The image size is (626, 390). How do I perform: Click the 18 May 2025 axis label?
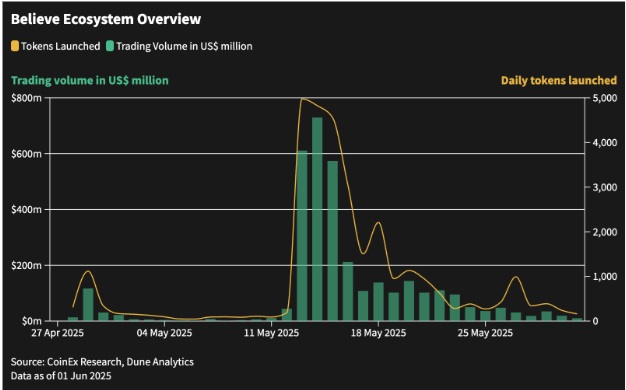coord(378,333)
